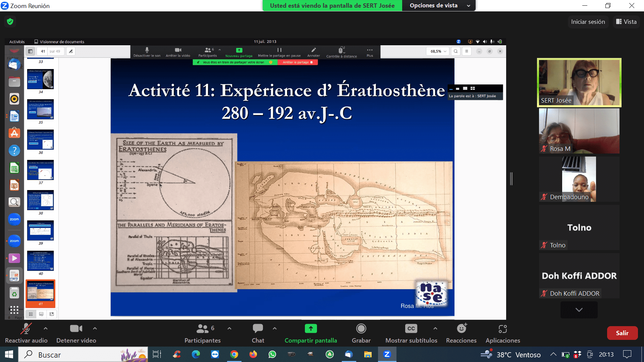The image size is (644, 362).
Task: Expand chat options arrow
Action: (275, 328)
